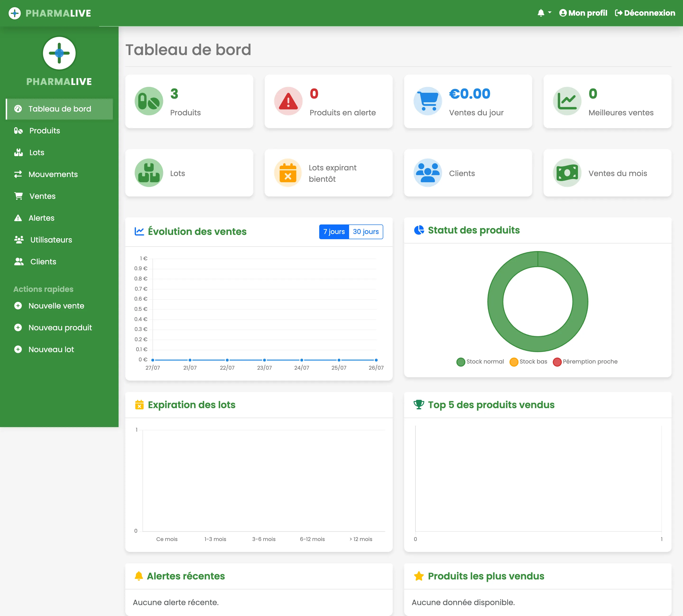The image size is (683, 616).
Task: Click the €0.00 Ventes du jour value
Action: 470,94
